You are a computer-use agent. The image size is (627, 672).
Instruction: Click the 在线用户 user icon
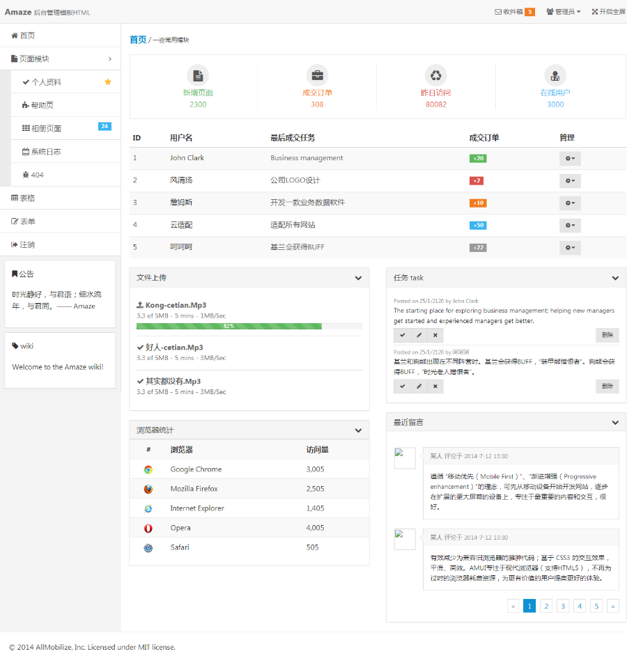[x=555, y=75]
